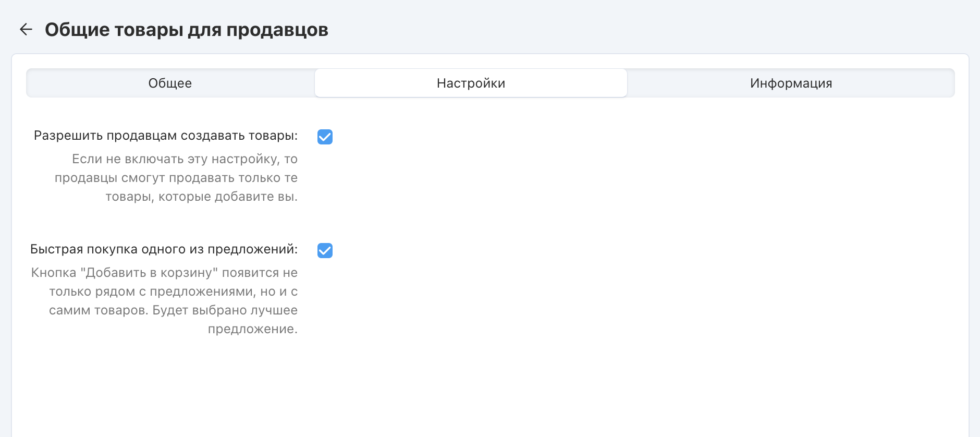Click the white checkmark in the quick purchase checkbox
Viewport: 980px width, 437px height.
(x=325, y=251)
